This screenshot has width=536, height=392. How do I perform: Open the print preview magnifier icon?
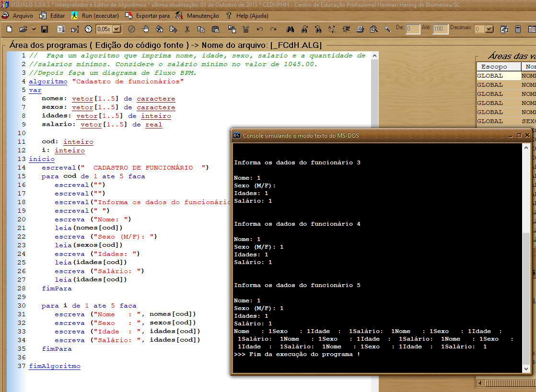pos(374,29)
